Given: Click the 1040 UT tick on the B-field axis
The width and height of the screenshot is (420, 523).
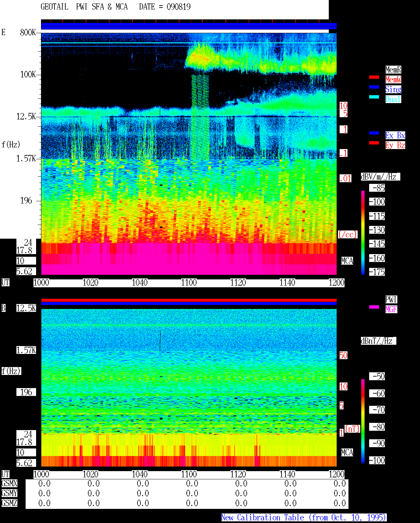Looking at the screenshot, I should 140,474.
